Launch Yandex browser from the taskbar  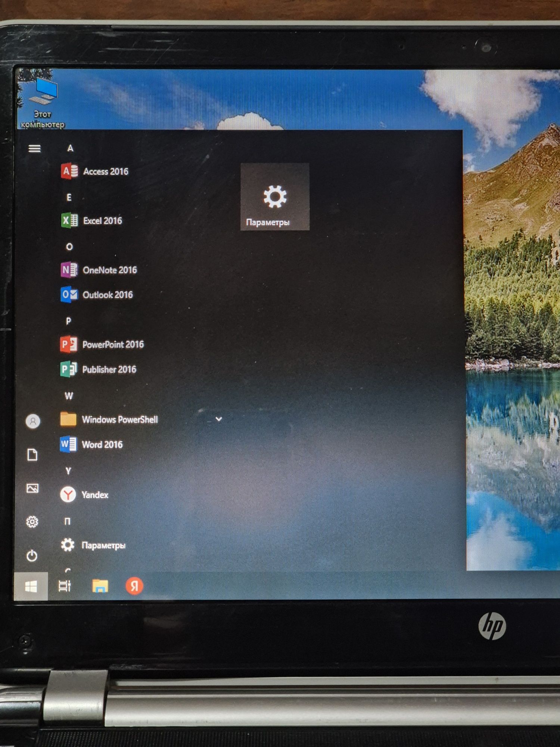(x=134, y=586)
